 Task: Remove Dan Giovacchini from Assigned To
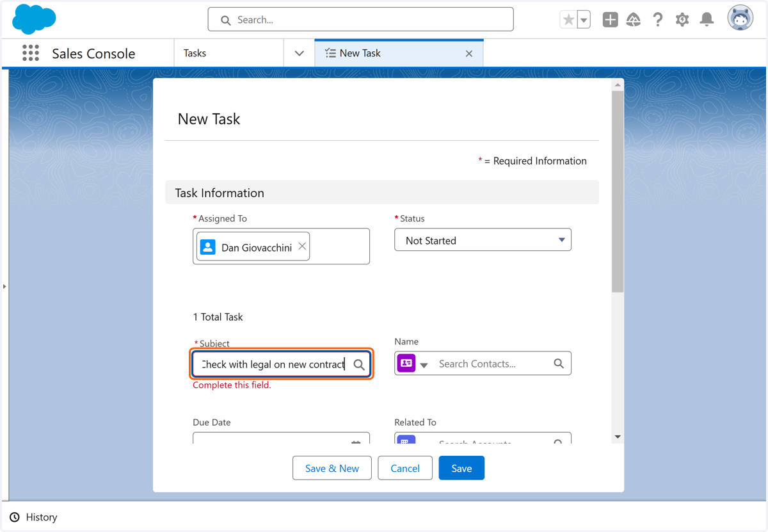click(302, 246)
